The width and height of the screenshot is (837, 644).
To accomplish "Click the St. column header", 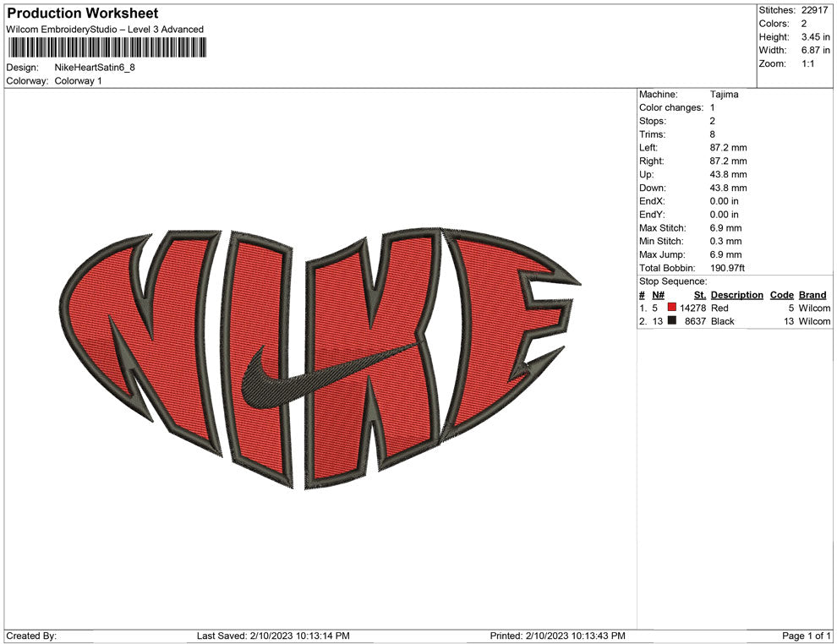I will click(x=700, y=294).
